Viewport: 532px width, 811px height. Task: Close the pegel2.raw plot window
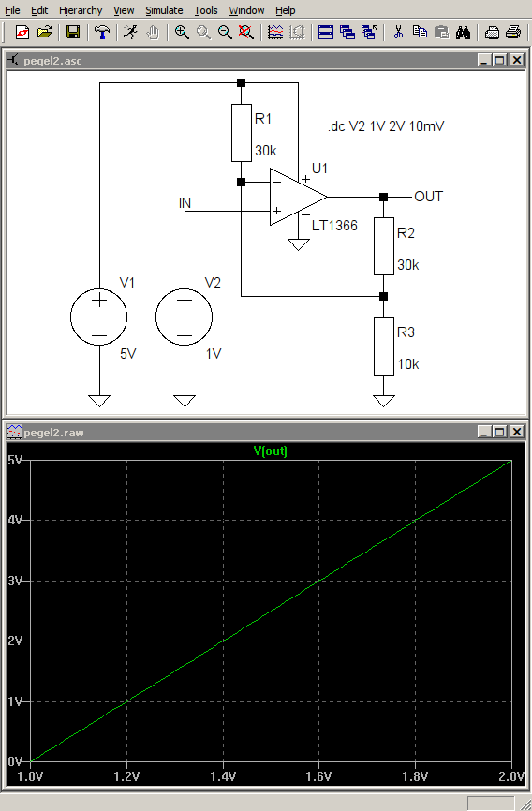pos(517,432)
